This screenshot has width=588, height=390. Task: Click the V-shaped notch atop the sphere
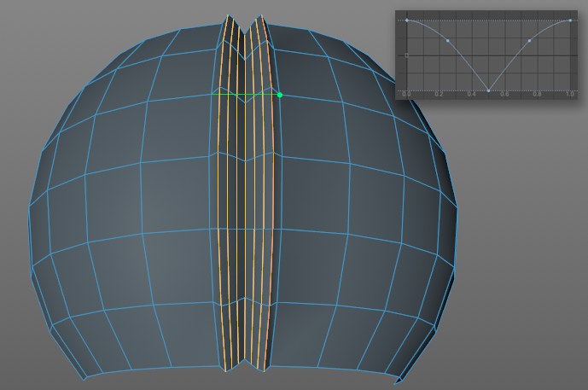point(244,32)
